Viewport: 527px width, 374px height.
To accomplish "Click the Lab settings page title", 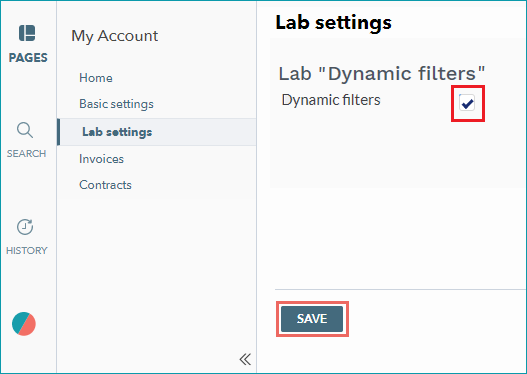I will [333, 23].
